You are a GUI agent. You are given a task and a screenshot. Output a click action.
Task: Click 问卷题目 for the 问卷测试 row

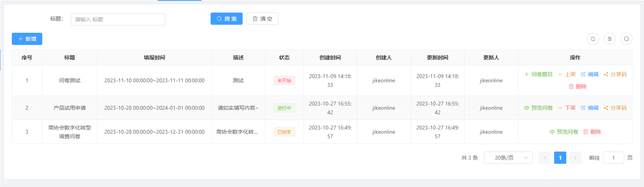(x=538, y=74)
